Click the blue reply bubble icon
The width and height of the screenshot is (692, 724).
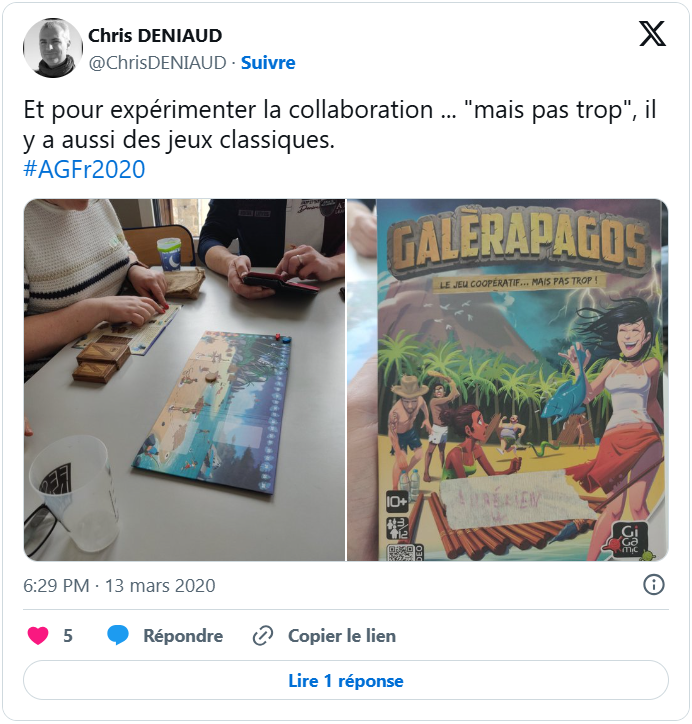[x=118, y=635]
